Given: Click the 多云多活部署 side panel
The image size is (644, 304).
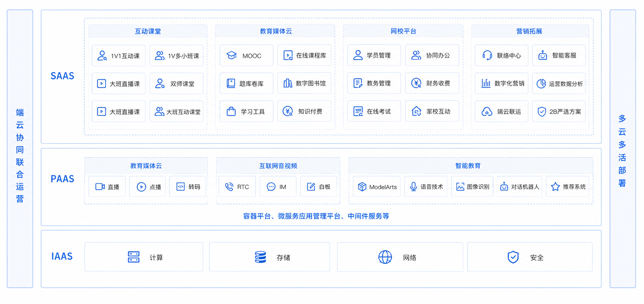Looking at the screenshot, I should pos(623,149).
